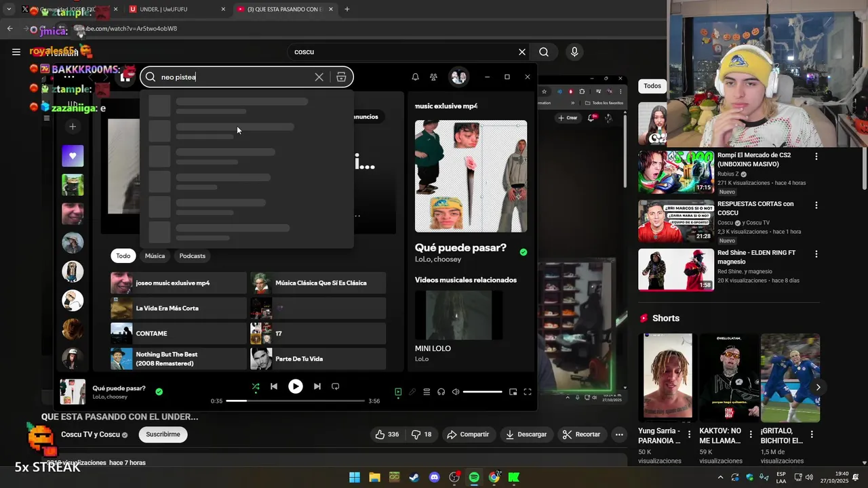The image size is (868, 488).
Task: Click Compartir under the video
Action: click(468, 434)
